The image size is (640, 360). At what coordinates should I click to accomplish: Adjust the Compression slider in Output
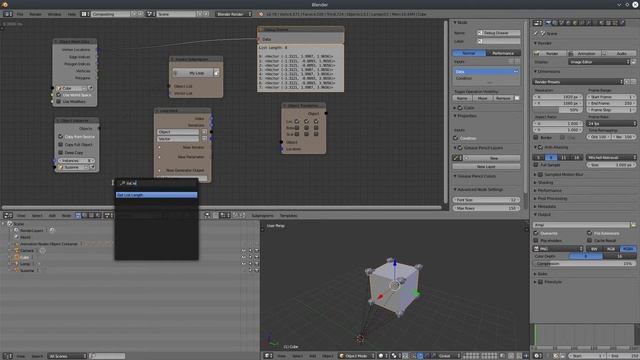584,264
